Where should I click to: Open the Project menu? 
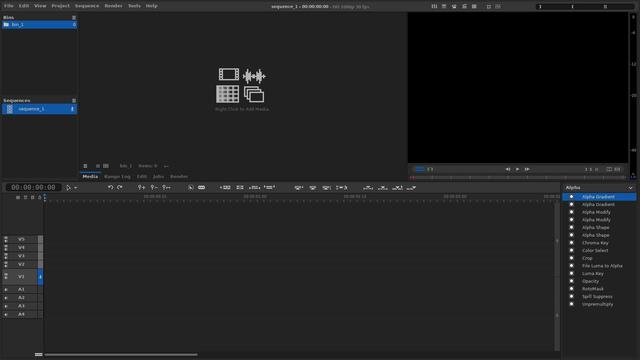(60, 6)
